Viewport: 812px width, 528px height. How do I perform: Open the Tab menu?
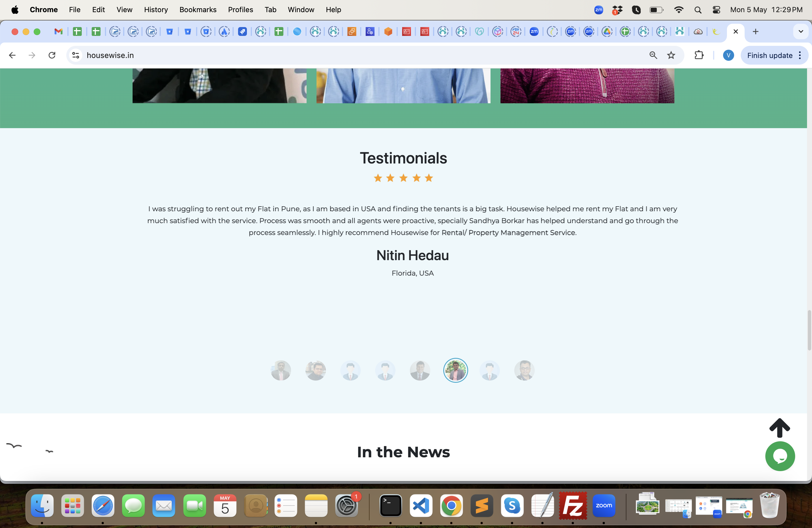tap(270, 10)
